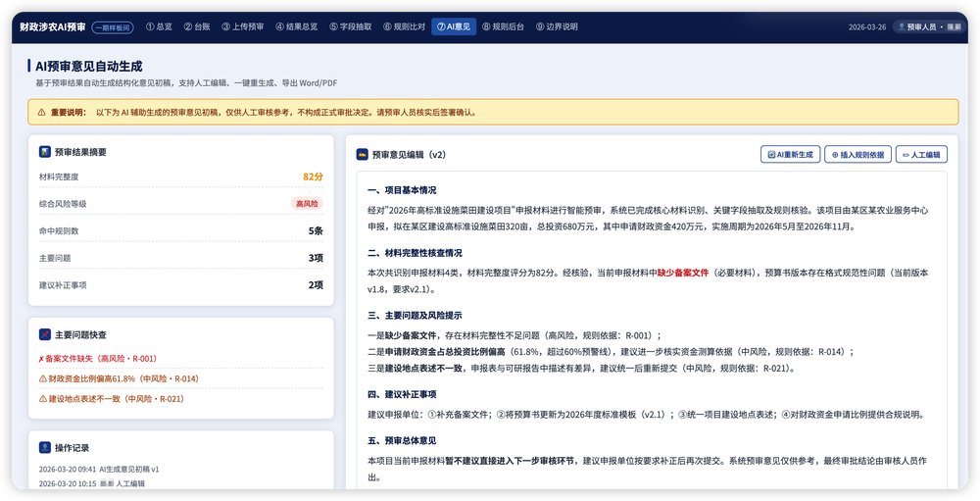Image resolution: width=980 pixels, height=501 pixels.
Task: Click the 2项 suggested corrections count
Action: tap(316, 284)
